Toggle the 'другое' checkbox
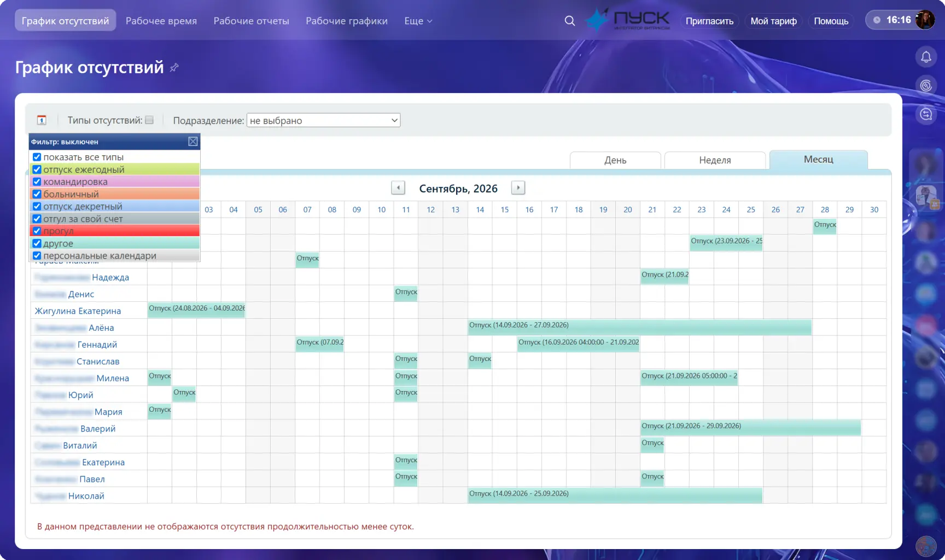945x560 pixels. (37, 243)
